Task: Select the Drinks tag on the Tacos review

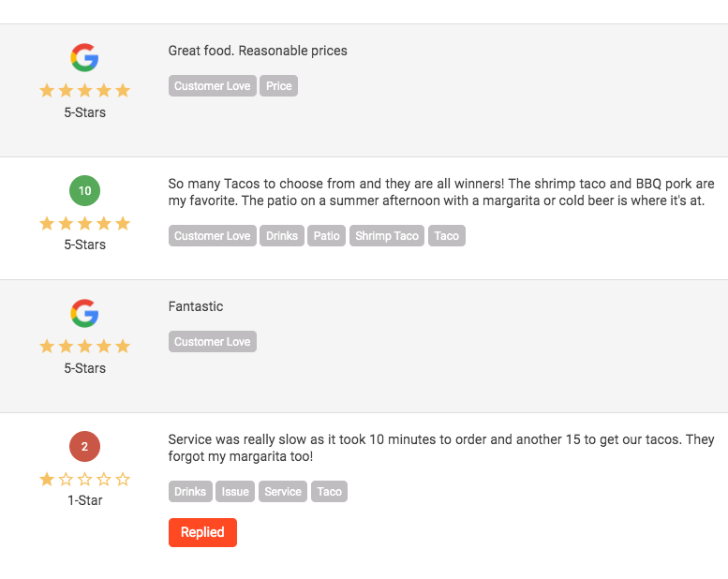Action: tap(282, 236)
